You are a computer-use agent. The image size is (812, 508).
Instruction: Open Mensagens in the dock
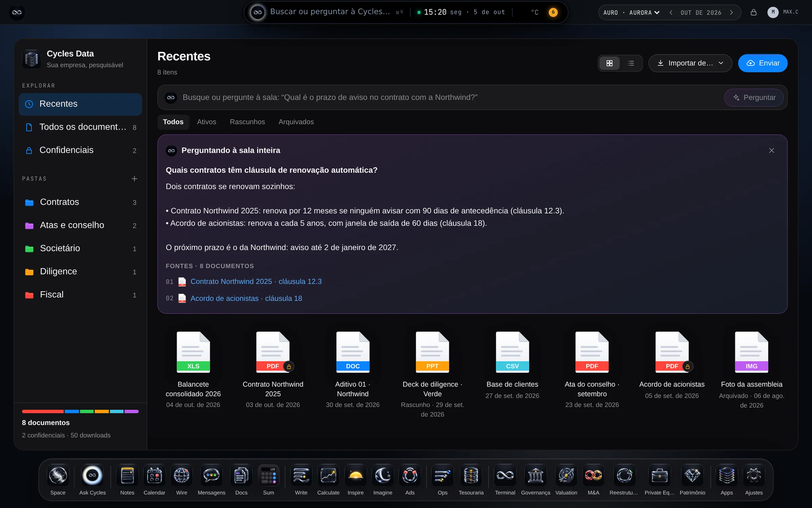point(211,479)
